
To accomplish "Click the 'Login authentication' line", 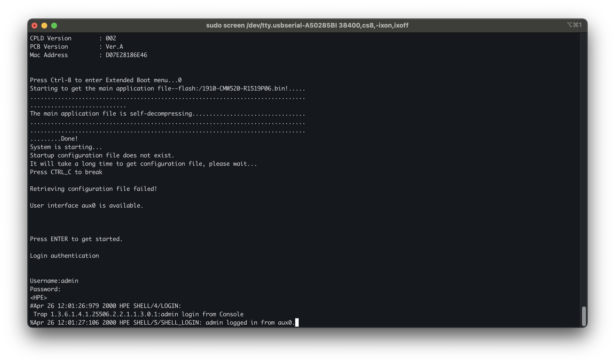I will coord(64,256).
